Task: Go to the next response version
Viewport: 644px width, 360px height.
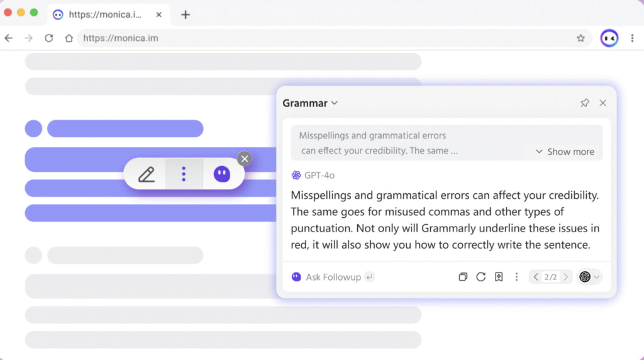Action: point(565,277)
